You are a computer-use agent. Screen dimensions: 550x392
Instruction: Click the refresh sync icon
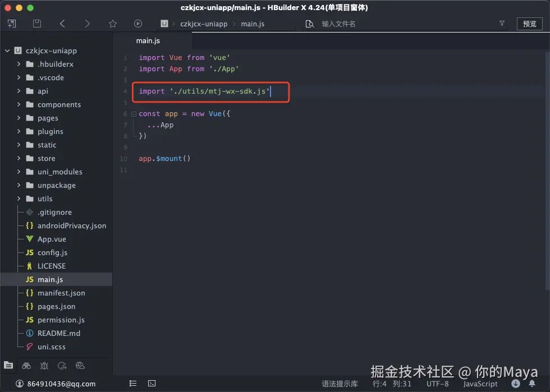pyautogui.click(x=62, y=366)
